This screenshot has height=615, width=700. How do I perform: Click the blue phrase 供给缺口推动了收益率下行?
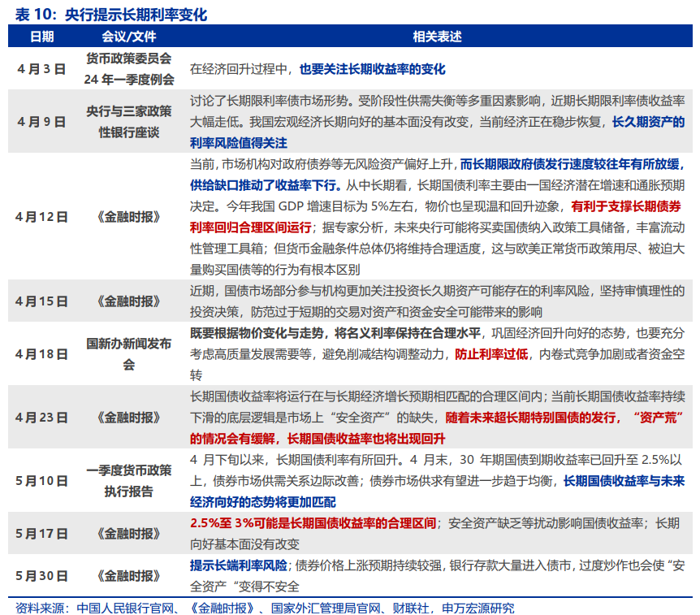pos(263,185)
